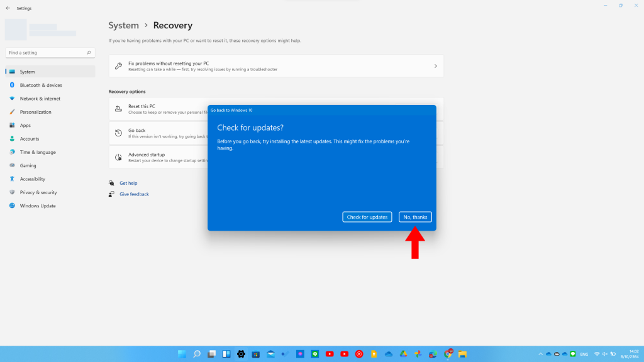The height and width of the screenshot is (362, 644).
Task: Launch YouTube Music from the taskbar
Action: pyautogui.click(x=359, y=354)
